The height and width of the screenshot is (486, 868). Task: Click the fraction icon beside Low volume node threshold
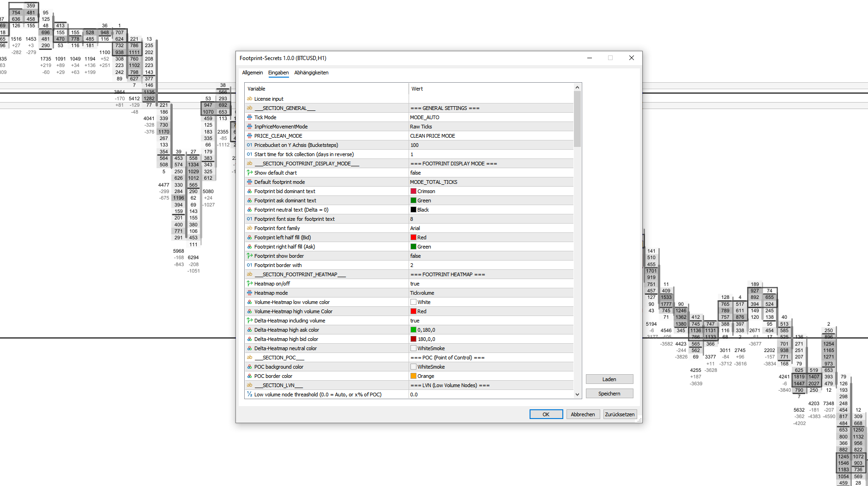pyautogui.click(x=249, y=395)
